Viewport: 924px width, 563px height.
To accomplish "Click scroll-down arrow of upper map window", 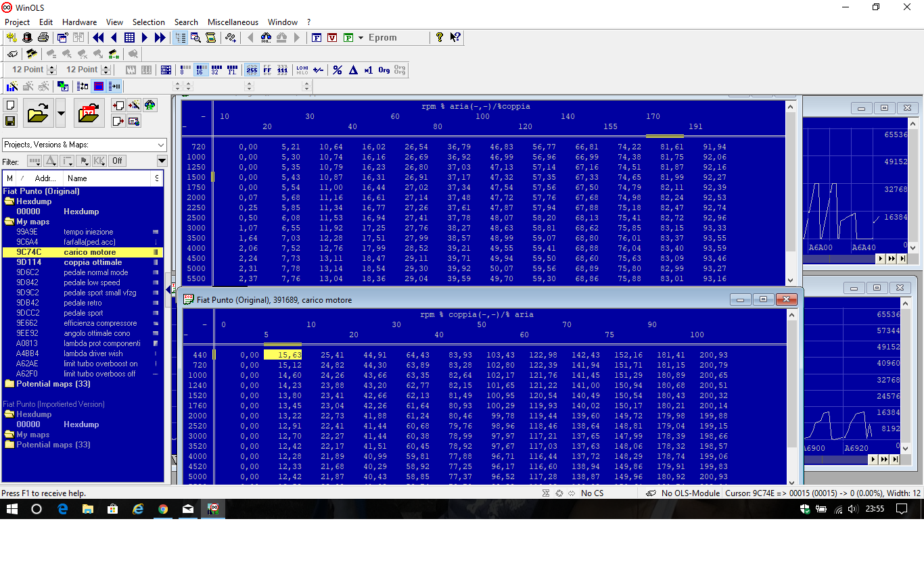I will [791, 280].
